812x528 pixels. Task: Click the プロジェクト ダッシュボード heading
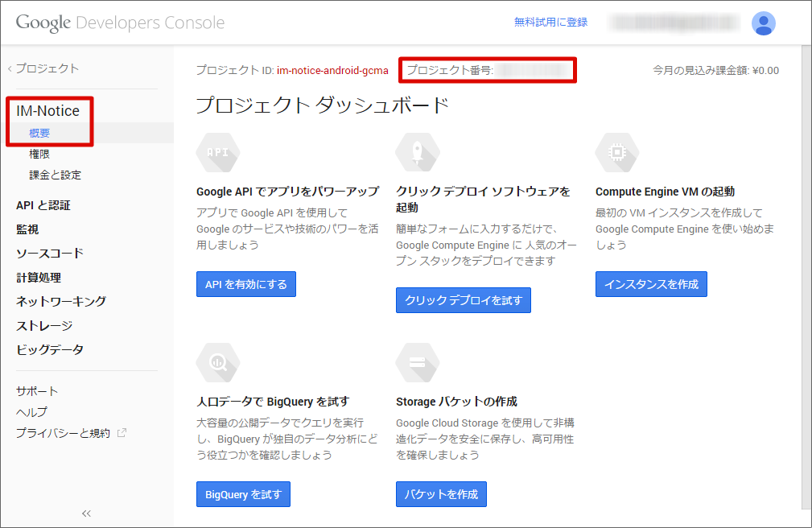[322, 105]
